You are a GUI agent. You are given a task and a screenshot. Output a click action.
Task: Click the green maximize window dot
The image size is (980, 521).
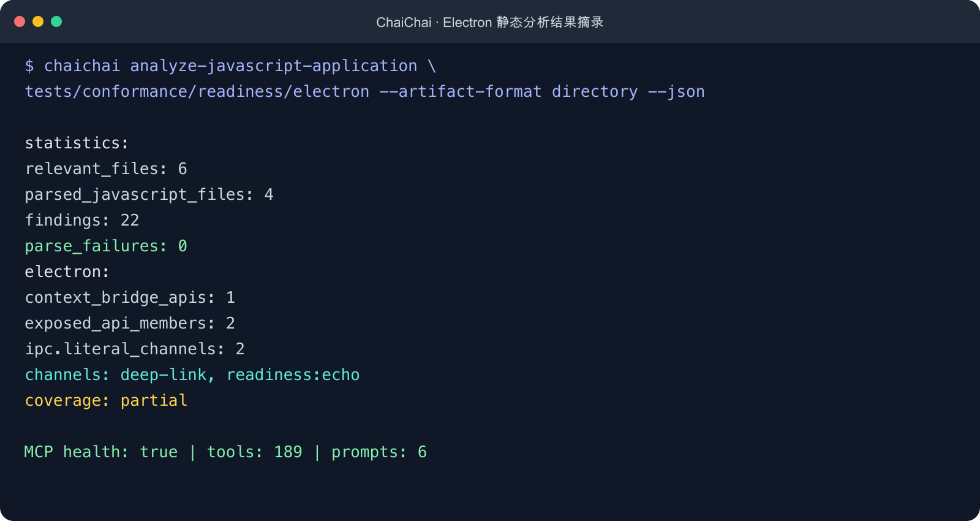[x=56, y=21]
